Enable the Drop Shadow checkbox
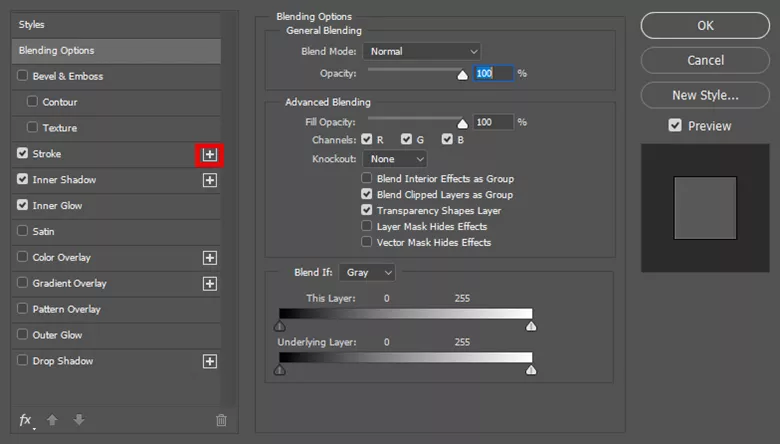780x444 pixels. coord(22,360)
